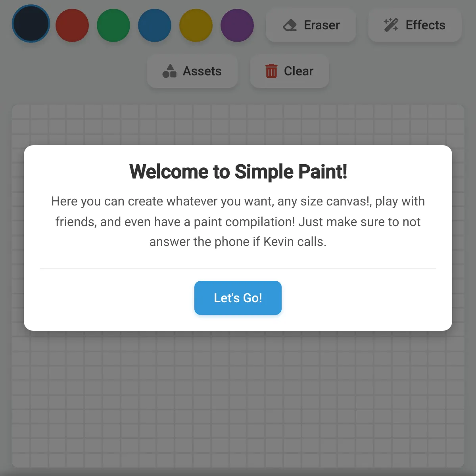
Task: Open the Assets label text
Action: tap(202, 71)
